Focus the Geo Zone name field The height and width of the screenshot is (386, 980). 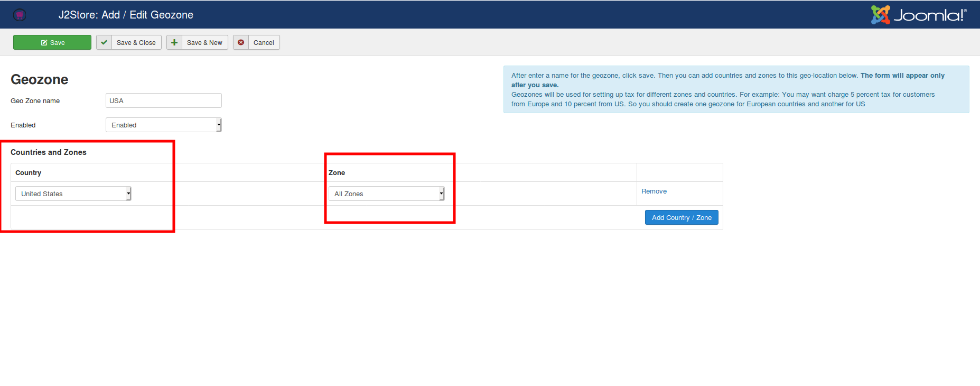(164, 100)
